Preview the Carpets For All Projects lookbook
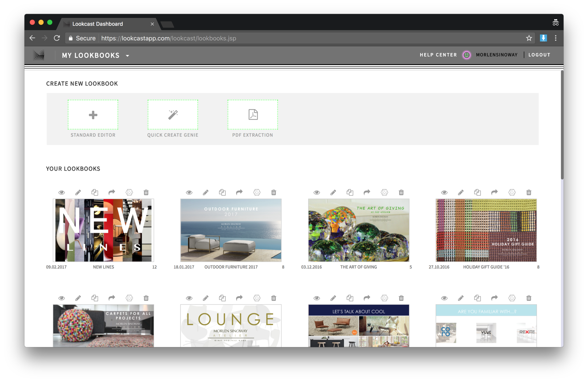The height and width of the screenshot is (382, 588). pyautogui.click(x=62, y=298)
